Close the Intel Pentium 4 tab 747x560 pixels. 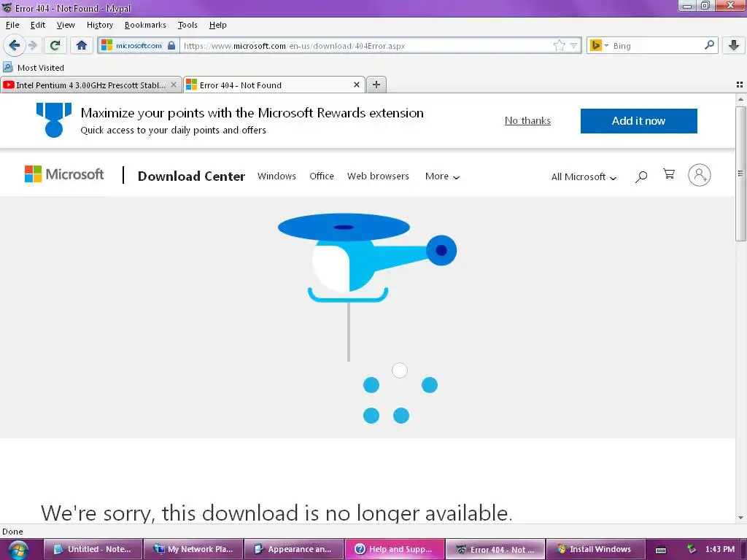tap(174, 85)
